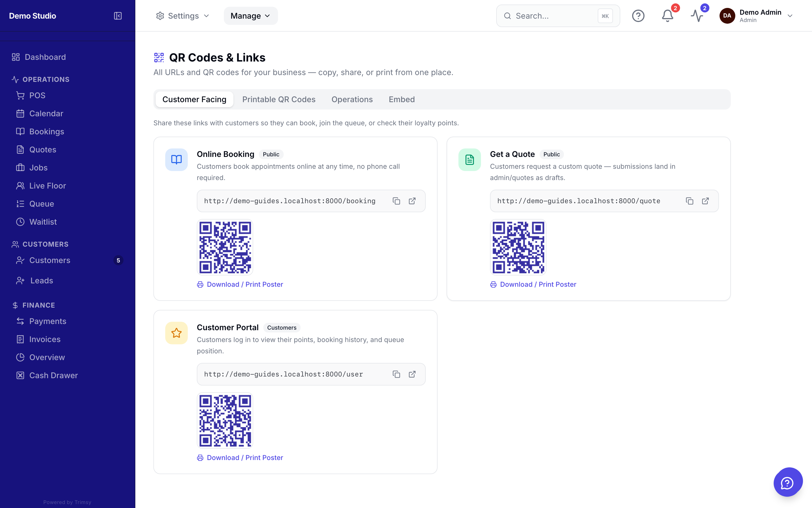Open the help question-mark icon in the header
Screen dimensions: 812x508
[x=638, y=16]
